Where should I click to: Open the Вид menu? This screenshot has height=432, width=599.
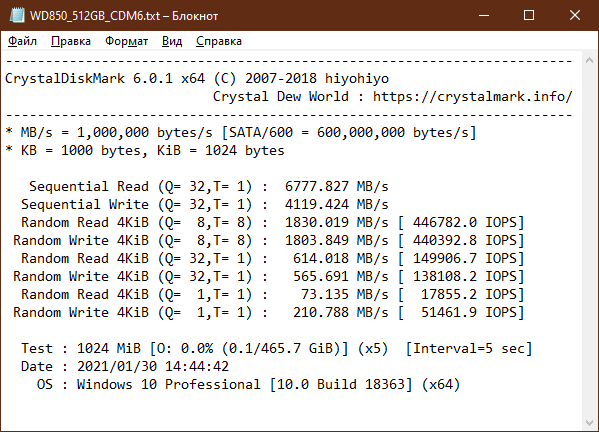coord(172,41)
